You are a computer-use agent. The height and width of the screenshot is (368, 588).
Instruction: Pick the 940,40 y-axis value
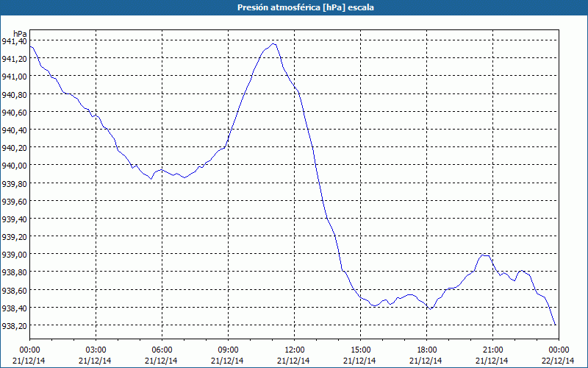coord(14,130)
